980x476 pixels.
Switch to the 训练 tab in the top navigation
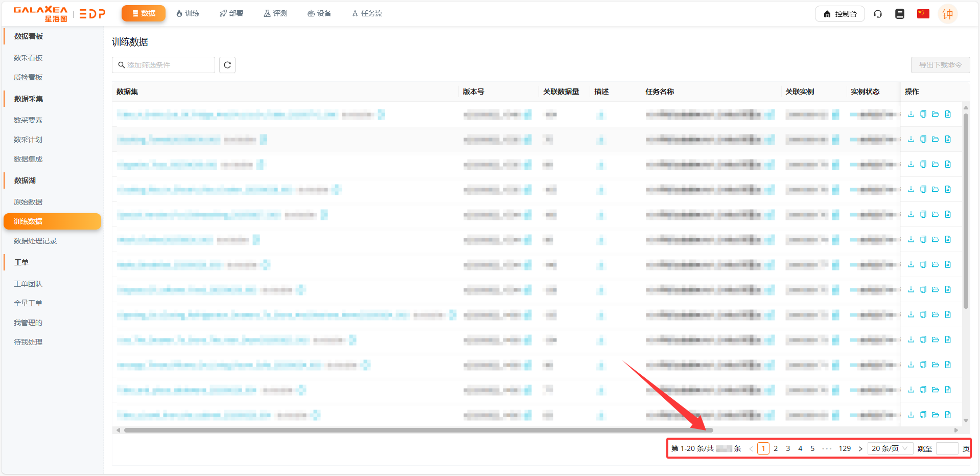(188, 13)
